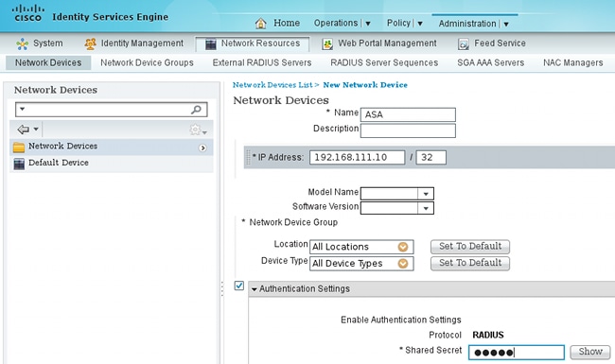Click the Web Portal Management icon

pos(327,43)
